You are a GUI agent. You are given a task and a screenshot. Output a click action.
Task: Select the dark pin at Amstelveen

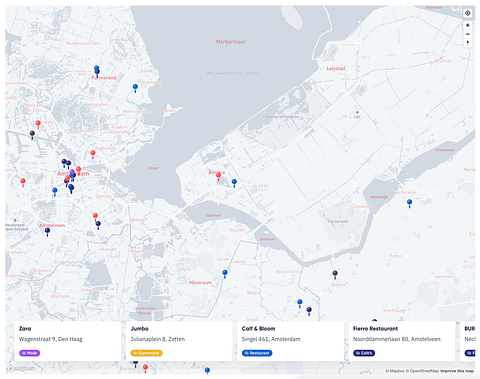pos(47,232)
